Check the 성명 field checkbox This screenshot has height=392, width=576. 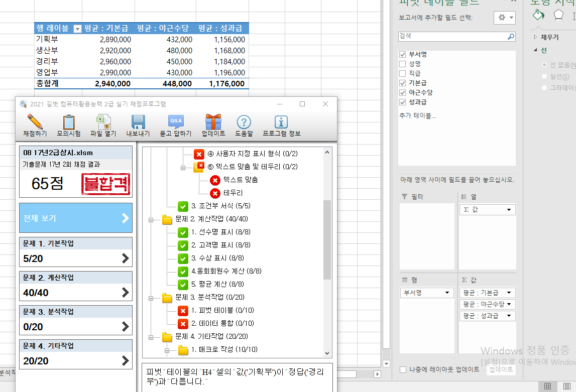click(x=402, y=64)
